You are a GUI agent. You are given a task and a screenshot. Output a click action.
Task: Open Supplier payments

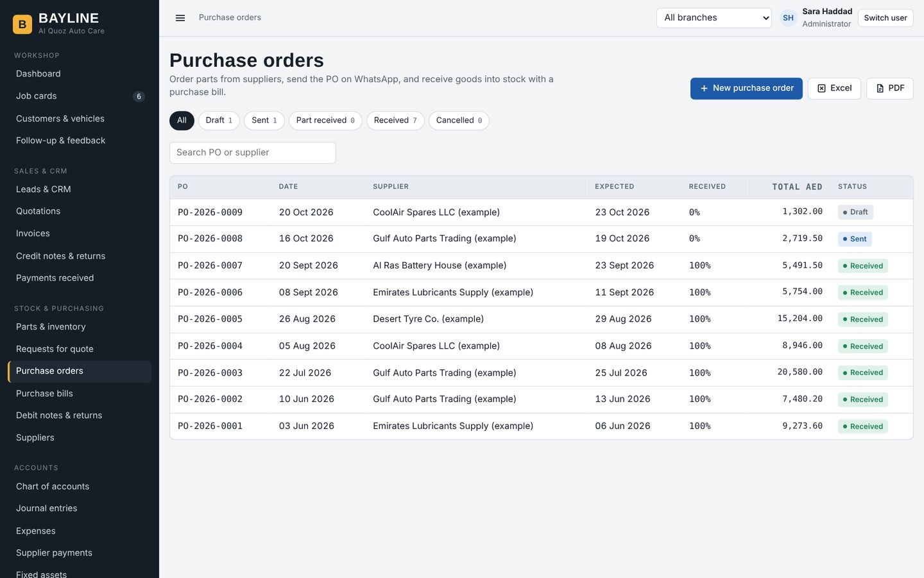coord(80,553)
